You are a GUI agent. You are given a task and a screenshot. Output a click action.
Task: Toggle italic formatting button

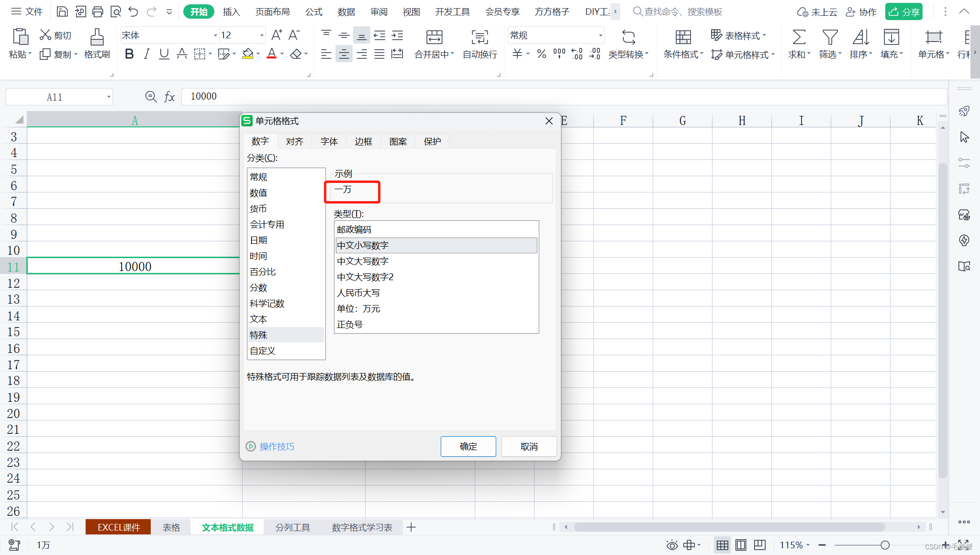coord(146,54)
